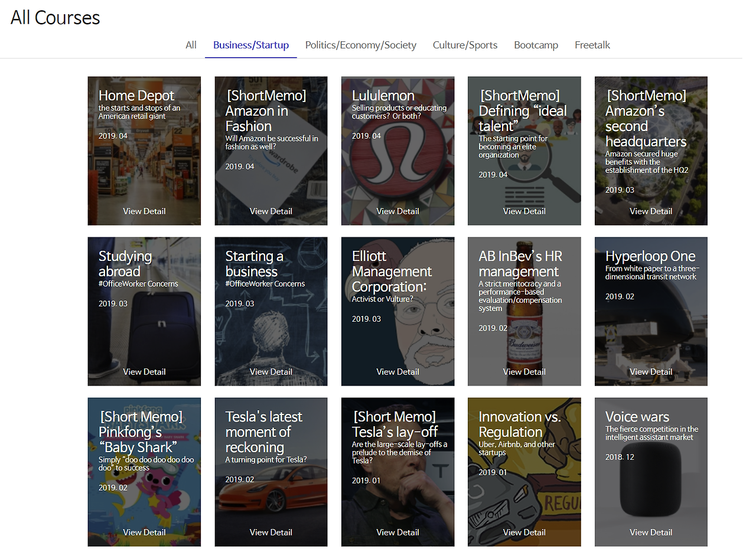Viewport: 756px width, 549px height.
Task: Click the 2018. 12 date on Voice wars
Action: click(620, 457)
